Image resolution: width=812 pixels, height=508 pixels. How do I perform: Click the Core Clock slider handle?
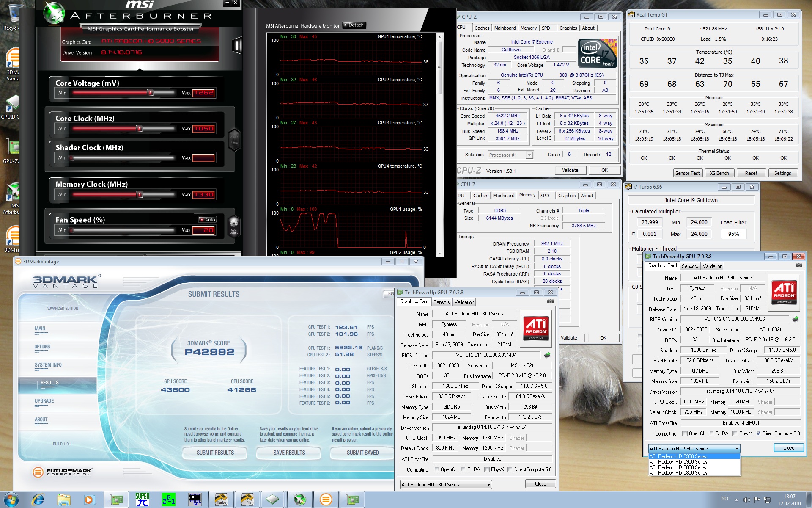point(139,128)
